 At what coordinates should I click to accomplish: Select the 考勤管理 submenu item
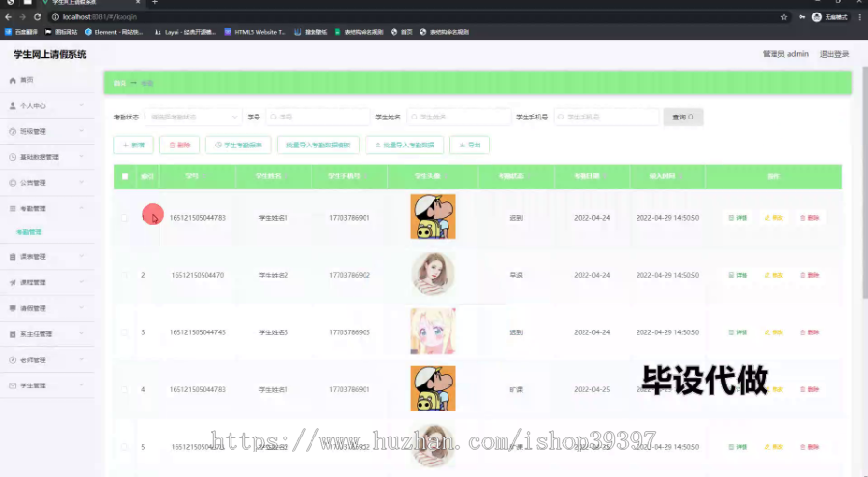click(29, 232)
